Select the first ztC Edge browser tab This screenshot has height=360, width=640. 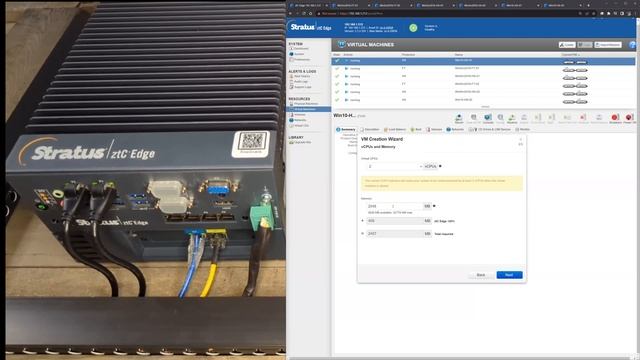point(308,6)
